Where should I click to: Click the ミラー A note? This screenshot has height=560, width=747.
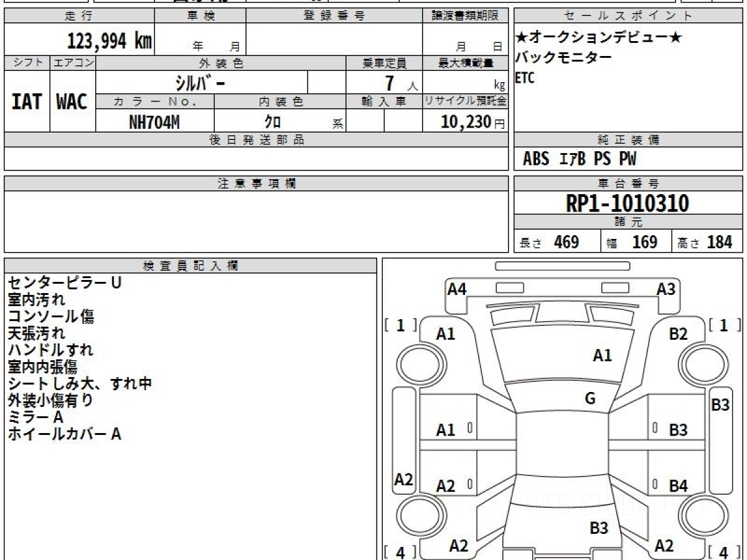(x=36, y=417)
